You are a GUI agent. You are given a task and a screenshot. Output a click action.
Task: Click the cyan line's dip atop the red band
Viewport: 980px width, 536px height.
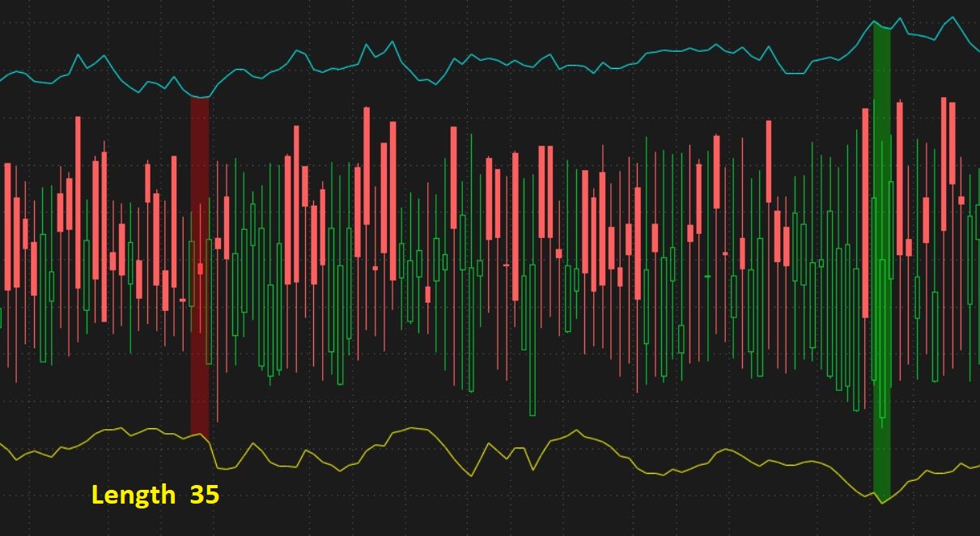(201, 98)
